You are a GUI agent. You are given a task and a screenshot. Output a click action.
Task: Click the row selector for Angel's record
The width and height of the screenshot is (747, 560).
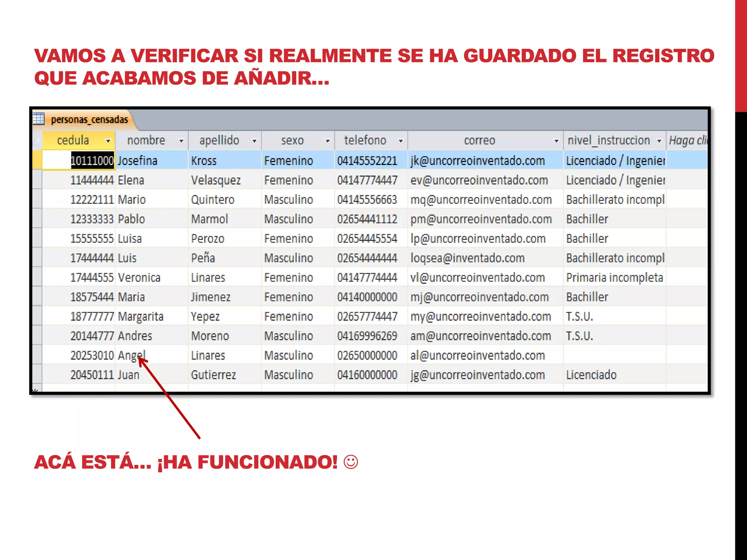37,355
